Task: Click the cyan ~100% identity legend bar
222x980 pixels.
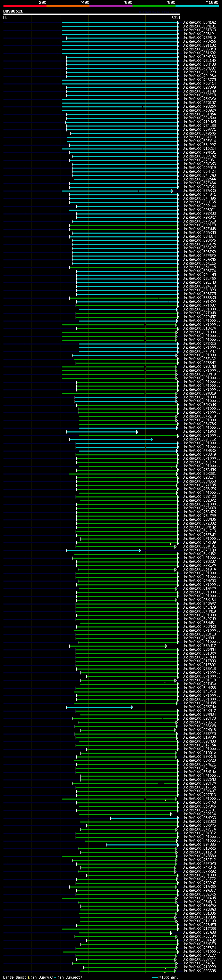Action: (197, 6)
